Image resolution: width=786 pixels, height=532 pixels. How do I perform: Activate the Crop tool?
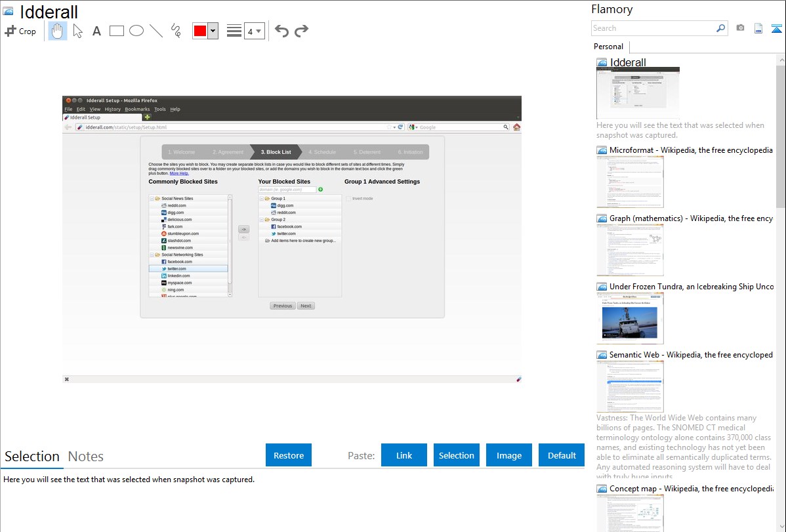pyautogui.click(x=20, y=31)
